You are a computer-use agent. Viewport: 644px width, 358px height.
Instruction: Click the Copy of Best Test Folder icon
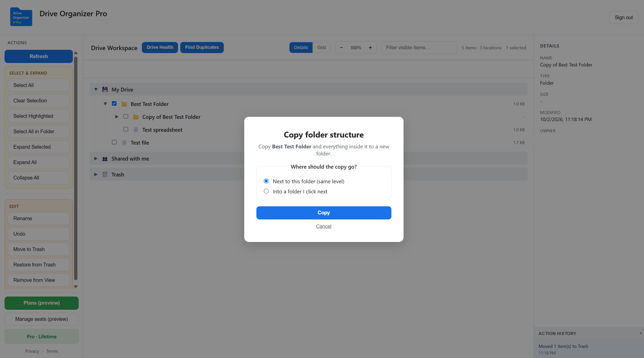point(136,117)
